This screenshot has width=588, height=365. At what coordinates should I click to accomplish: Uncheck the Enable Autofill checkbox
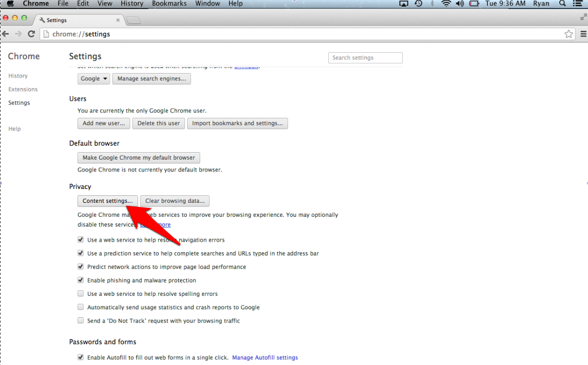80,357
